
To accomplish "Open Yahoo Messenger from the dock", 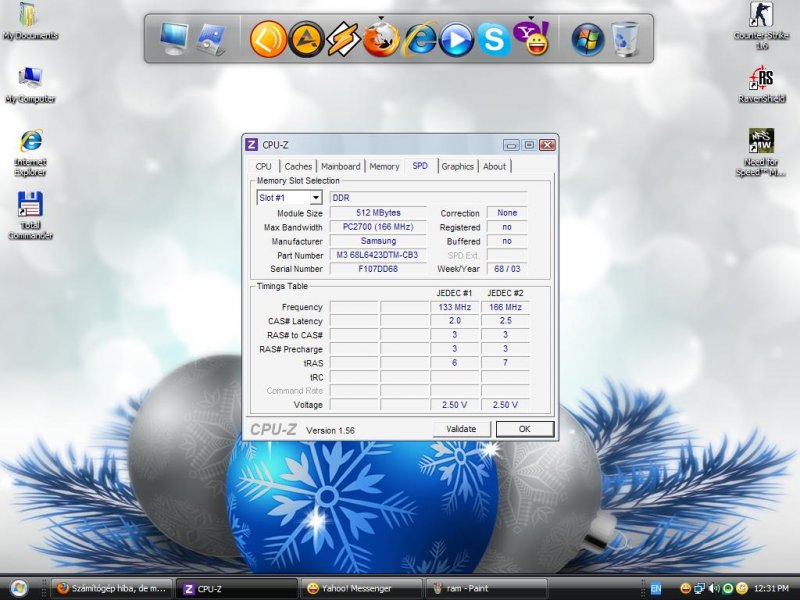I will (x=531, y=38).
